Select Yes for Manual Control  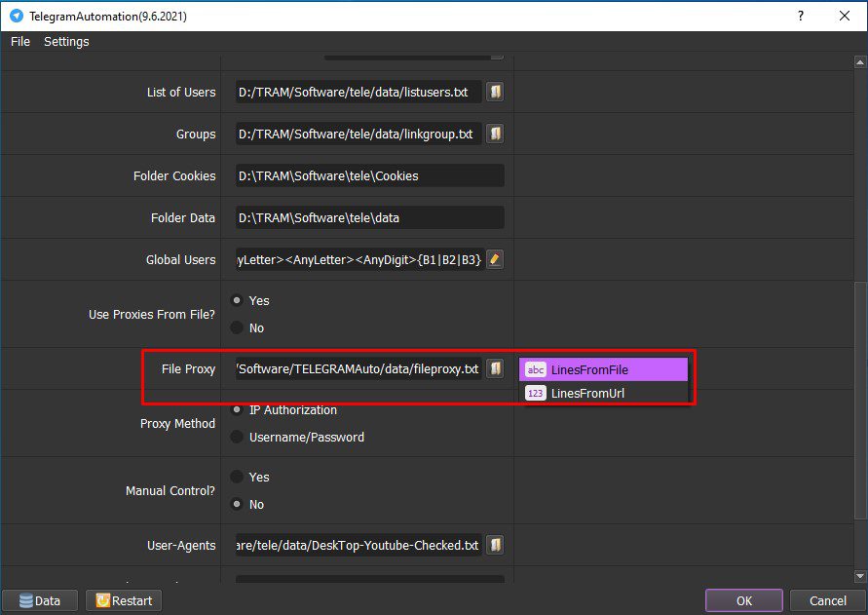237,477
